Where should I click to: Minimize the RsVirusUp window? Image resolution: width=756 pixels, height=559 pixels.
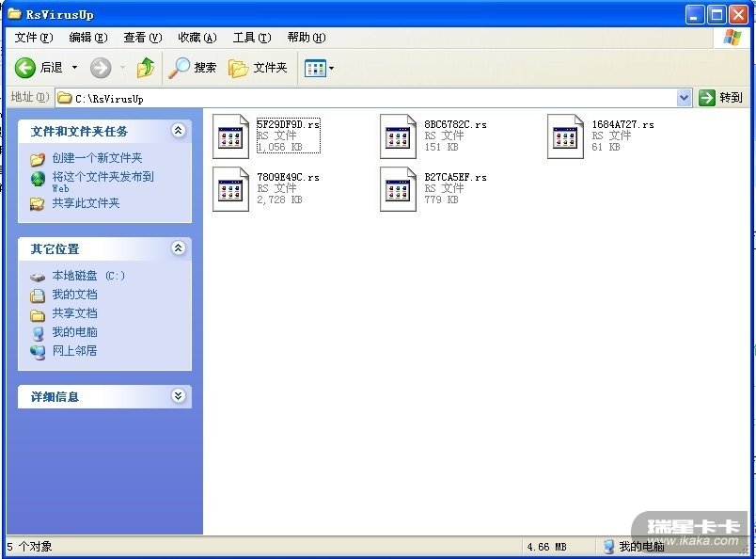click(694, 14)
